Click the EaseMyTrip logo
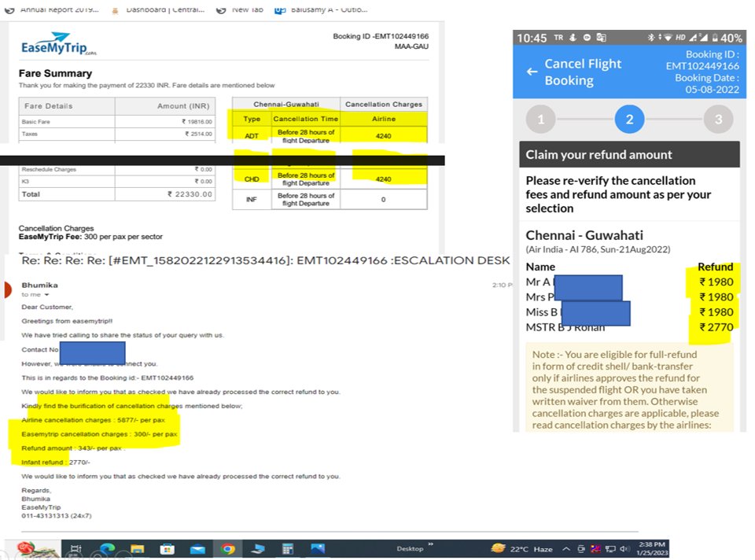The height and width of the screenshot is (560, 755). (58, 44)
